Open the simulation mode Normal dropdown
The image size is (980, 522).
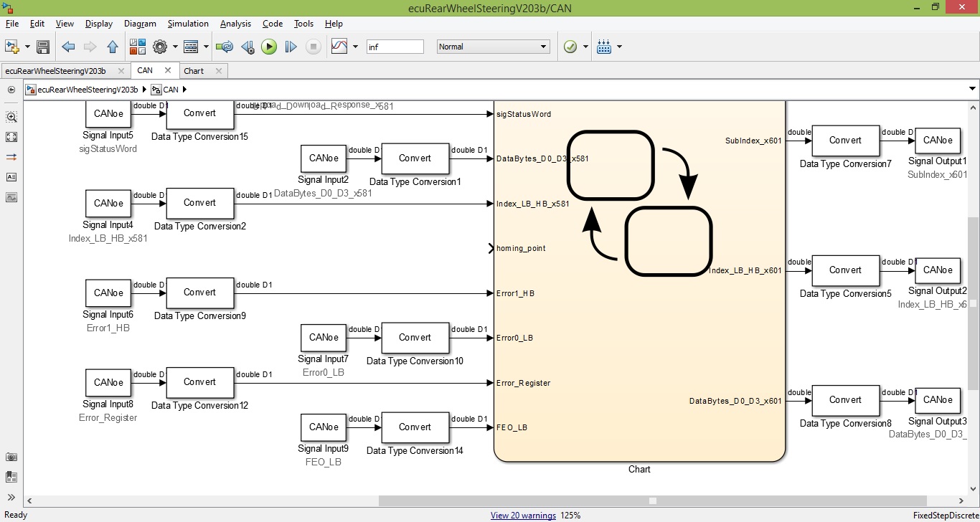(493, 47)
